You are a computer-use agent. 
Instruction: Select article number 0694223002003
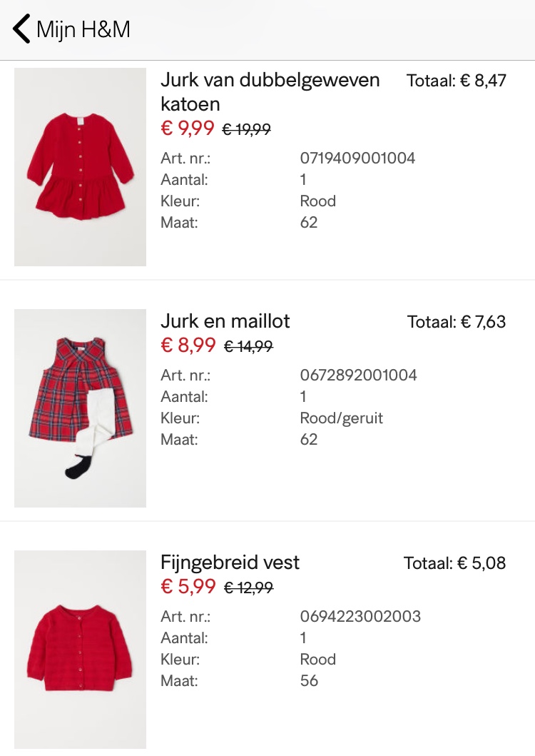pyautogui.click(x=360, y=616)
